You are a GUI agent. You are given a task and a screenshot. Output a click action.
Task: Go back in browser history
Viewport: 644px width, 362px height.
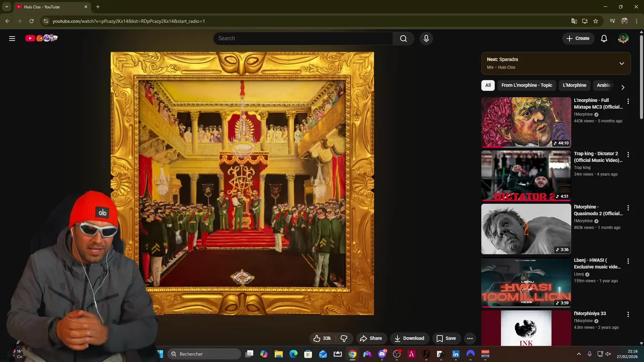click(7, 21)
